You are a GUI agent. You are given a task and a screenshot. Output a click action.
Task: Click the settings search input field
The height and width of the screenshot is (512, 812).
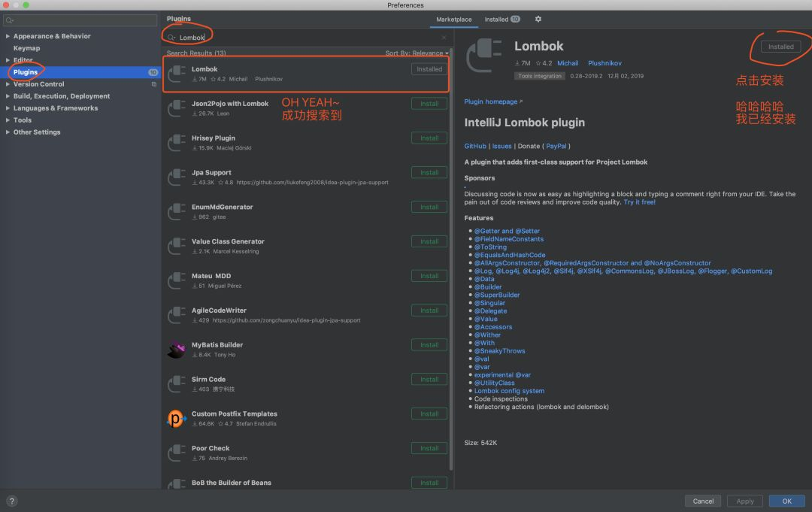point(80,21)
